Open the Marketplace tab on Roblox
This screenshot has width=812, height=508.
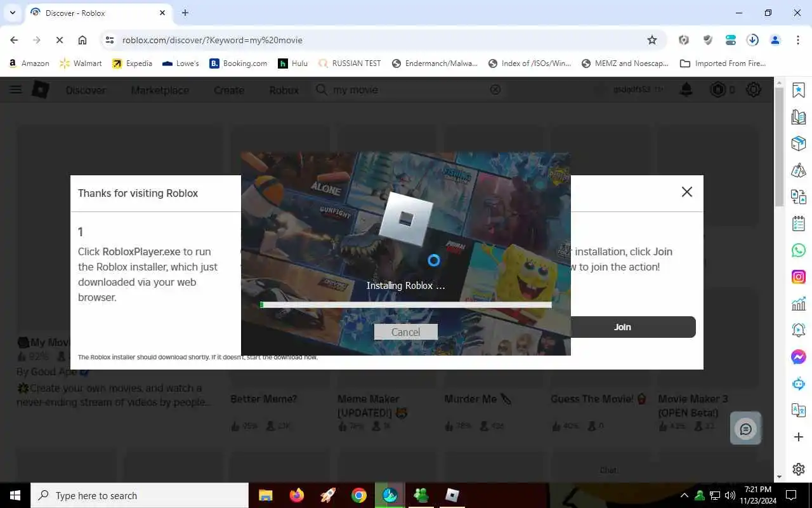click(x=160, y=90)
